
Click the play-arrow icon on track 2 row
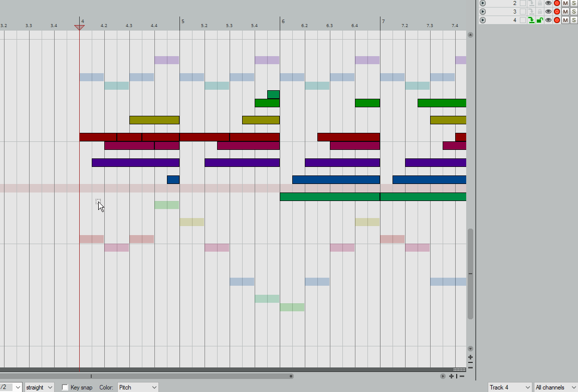(x=483, y=3)
